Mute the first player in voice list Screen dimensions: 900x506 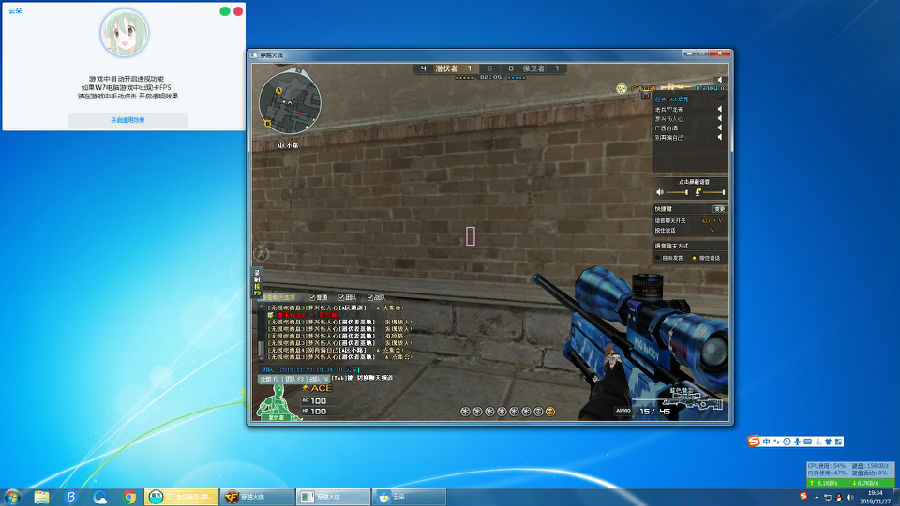click(719, 109)
